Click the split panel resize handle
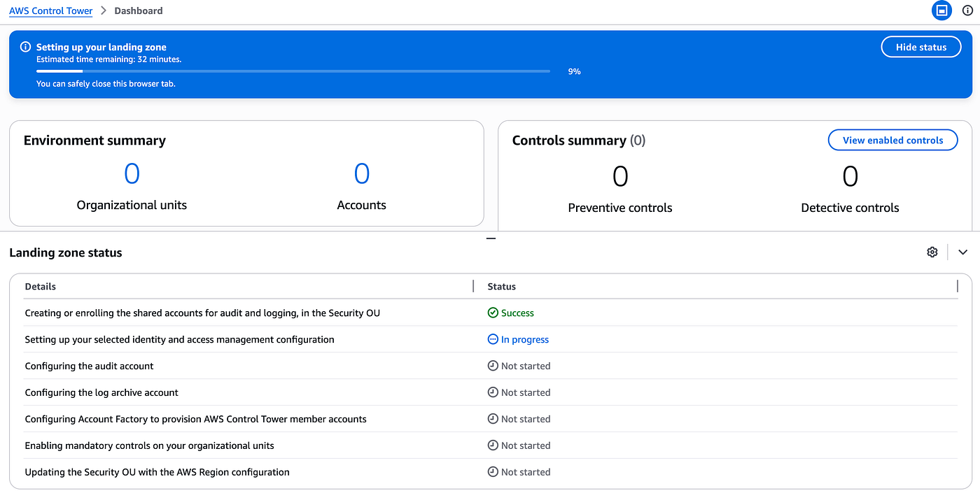This screenshot has width=980, height=500. click(x=491, y=238)
